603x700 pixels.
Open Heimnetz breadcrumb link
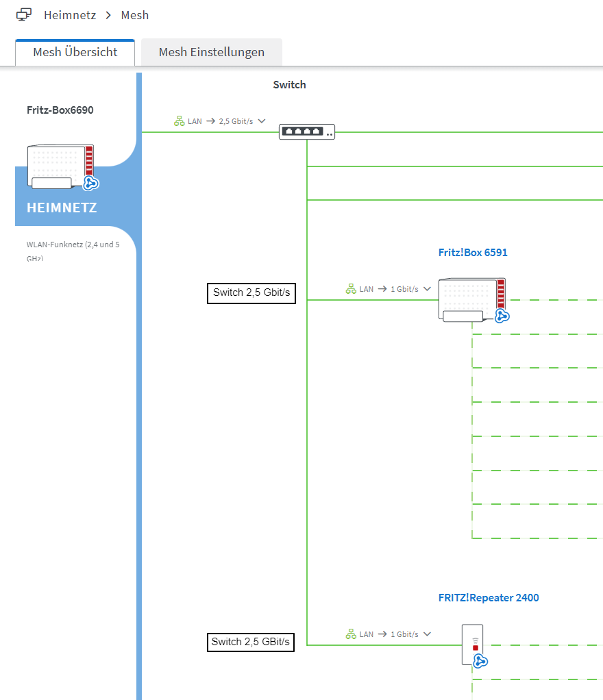click(70, 15)
